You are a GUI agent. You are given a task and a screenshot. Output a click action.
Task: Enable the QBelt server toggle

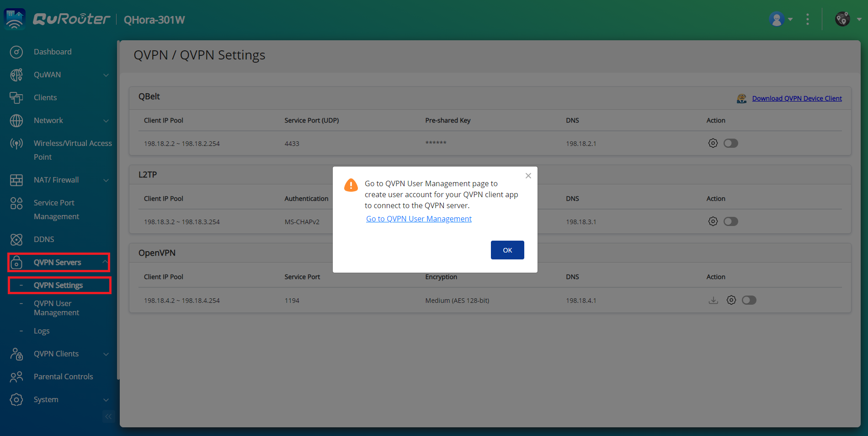[731, 143]
